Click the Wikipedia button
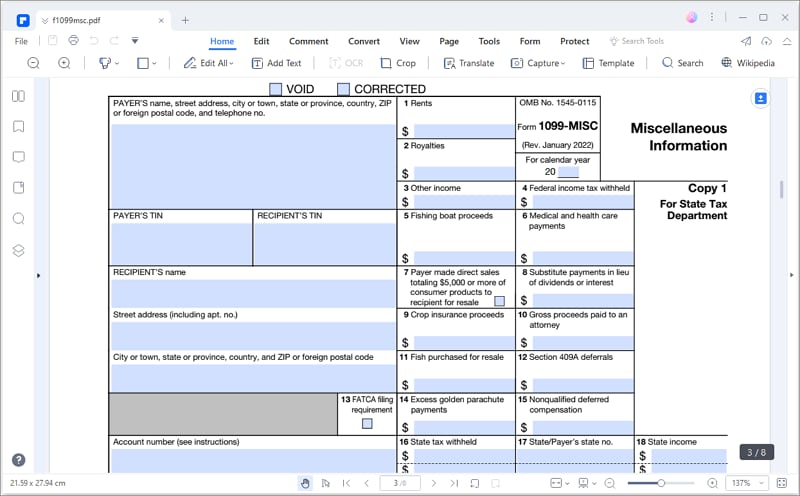 click(748, 63)
